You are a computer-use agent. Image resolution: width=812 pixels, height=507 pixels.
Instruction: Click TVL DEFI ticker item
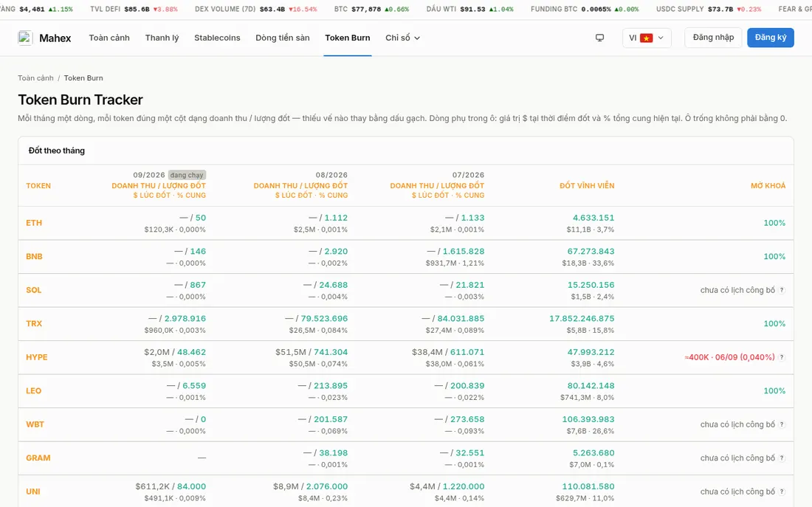(x=134, y=10)
